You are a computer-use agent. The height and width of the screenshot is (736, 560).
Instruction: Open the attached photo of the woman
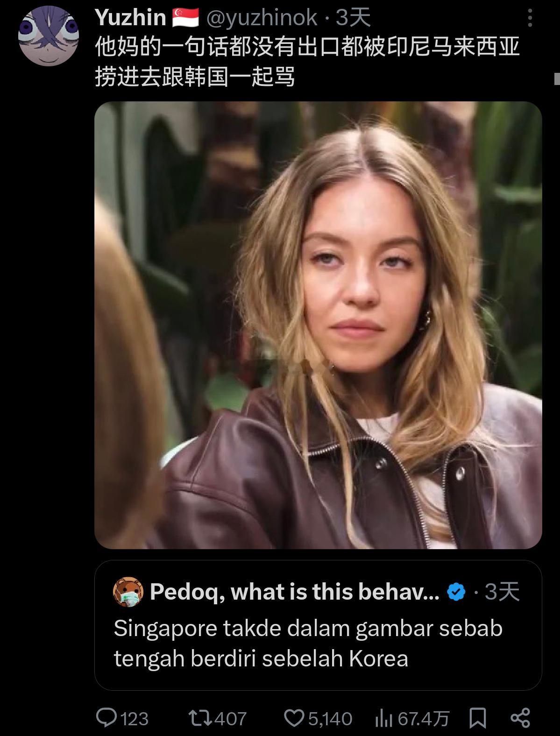[x=318, y=325]
